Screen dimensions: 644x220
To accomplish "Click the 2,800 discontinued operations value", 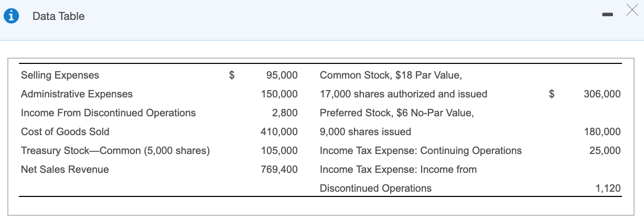I will point(285,113).
